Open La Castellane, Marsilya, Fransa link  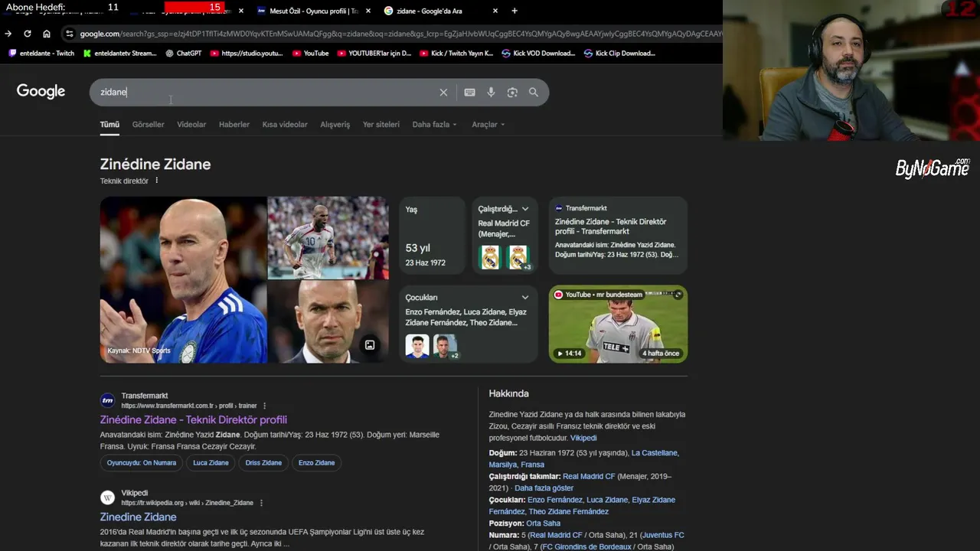click(x=584, y=458)
